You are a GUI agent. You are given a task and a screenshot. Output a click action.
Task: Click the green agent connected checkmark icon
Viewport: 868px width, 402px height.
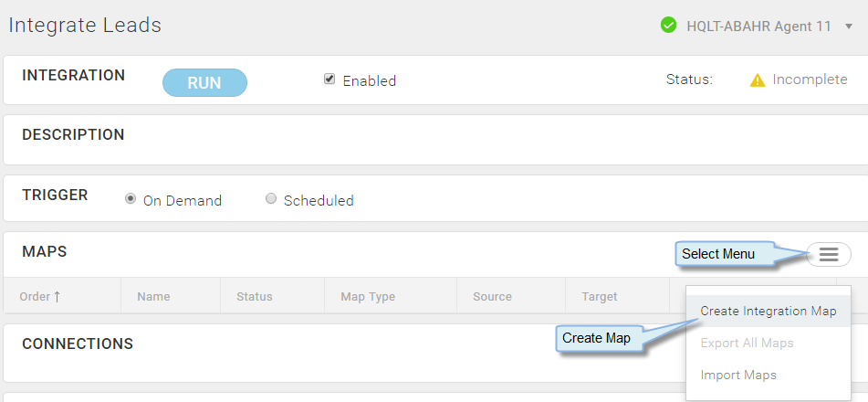[x=669, y=26]
